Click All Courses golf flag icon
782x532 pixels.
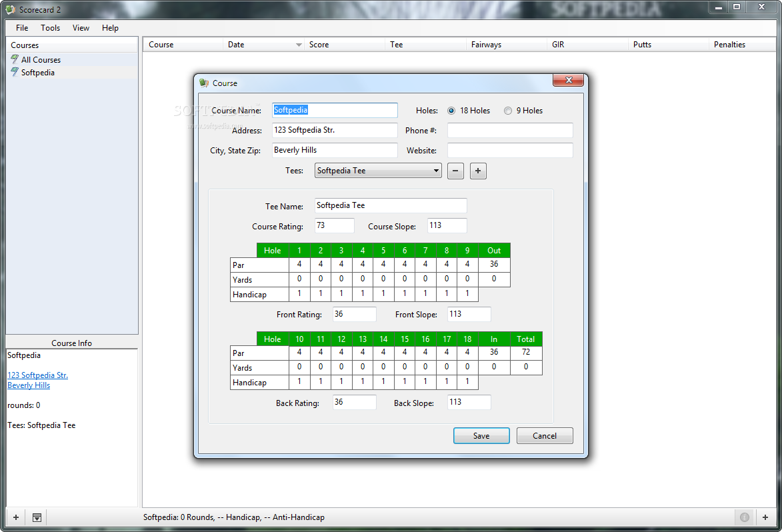pyautogui.click(x=15, y=59)
